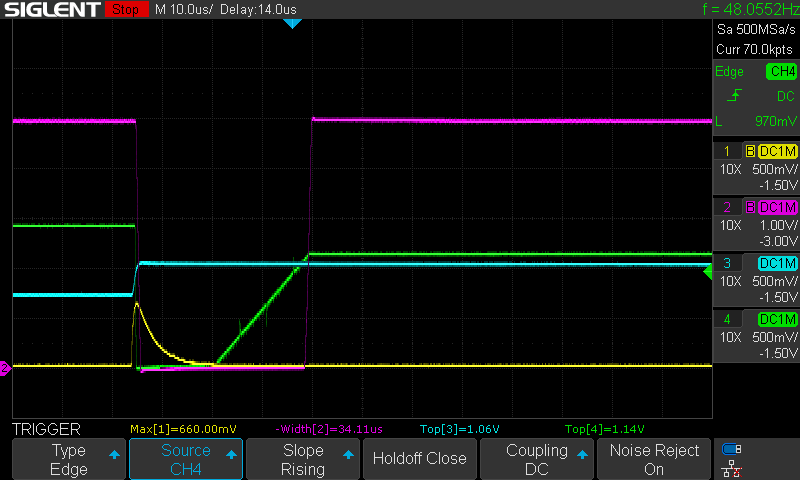
Task: Toggle the red Stop acquisition indicator
Action: (124, 9)
